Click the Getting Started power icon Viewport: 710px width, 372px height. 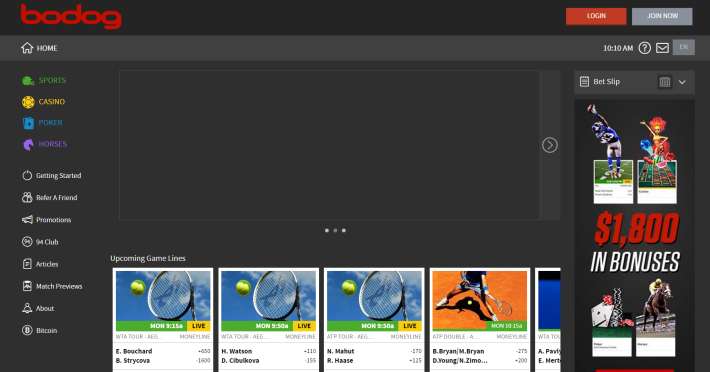tap(27, 176)
